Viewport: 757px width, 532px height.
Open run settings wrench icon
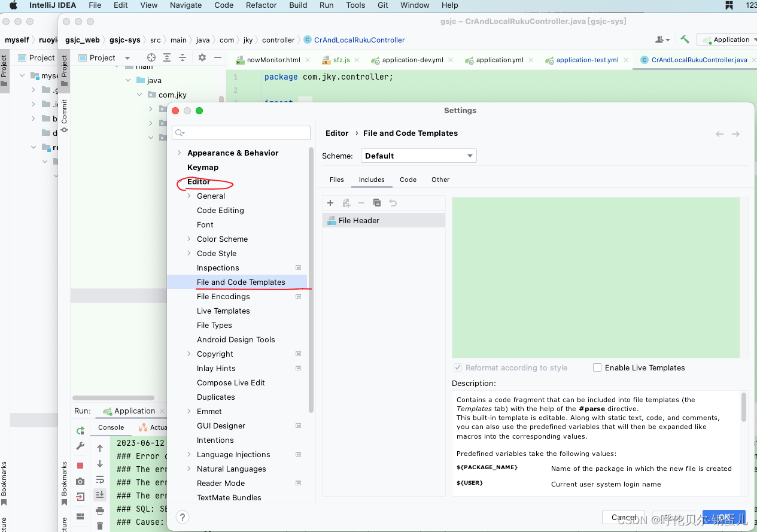point(80,446)
